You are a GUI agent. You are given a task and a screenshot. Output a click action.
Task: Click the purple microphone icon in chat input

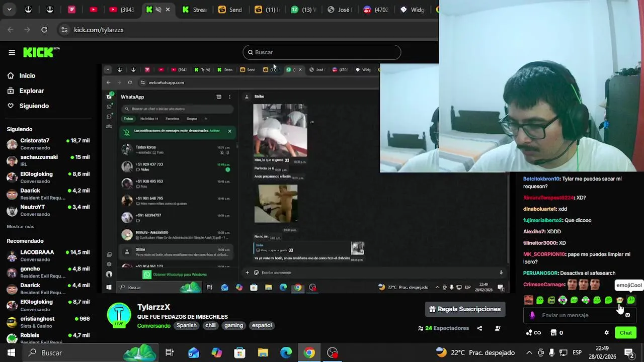[x=532, y=315]
